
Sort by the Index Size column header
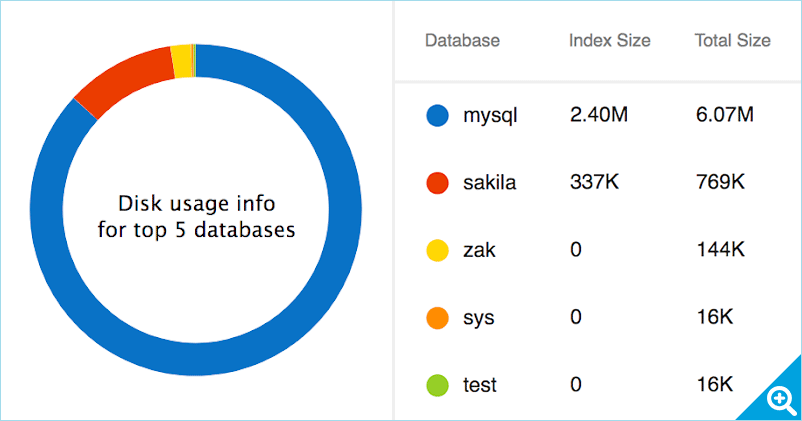click(x=609, y=41)
